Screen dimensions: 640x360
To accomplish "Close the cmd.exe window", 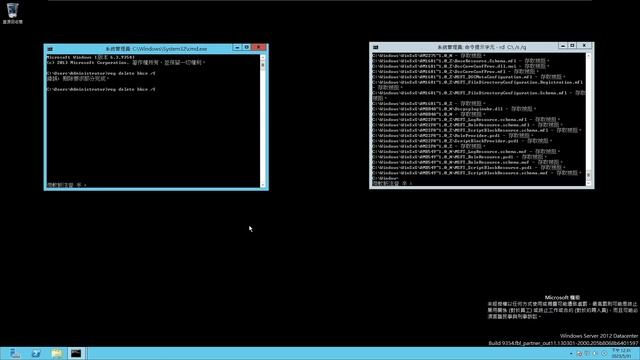I will 259,48.
